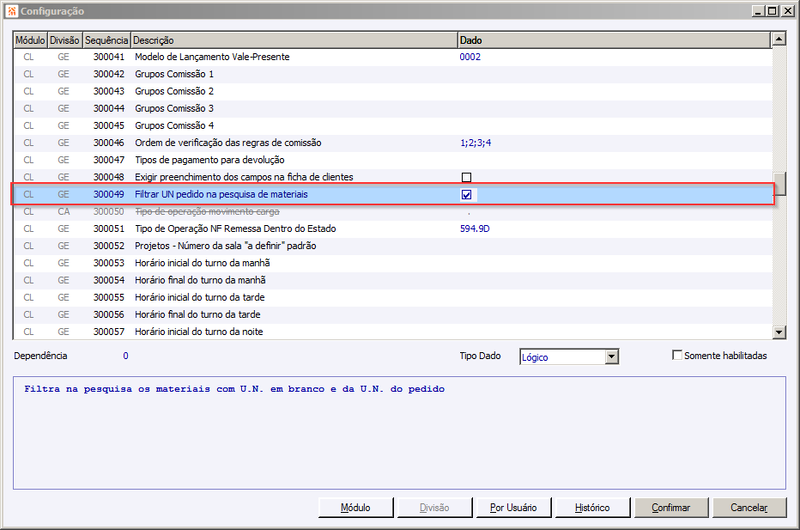
Task: Open the Por Usuário settings button
Action: click(x=513, y=508)
